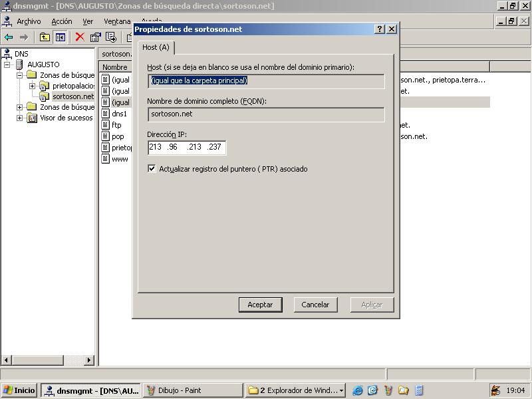The width and height of the screenshot is (532, 399).
Task: Open the Ver menu
Action: [x=88, y=21]
